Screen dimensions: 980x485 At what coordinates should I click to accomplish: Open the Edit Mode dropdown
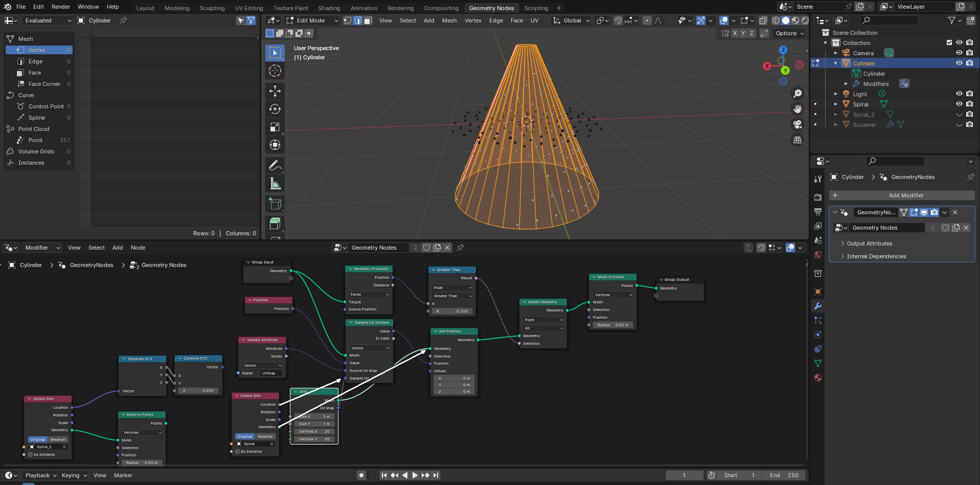312,20
